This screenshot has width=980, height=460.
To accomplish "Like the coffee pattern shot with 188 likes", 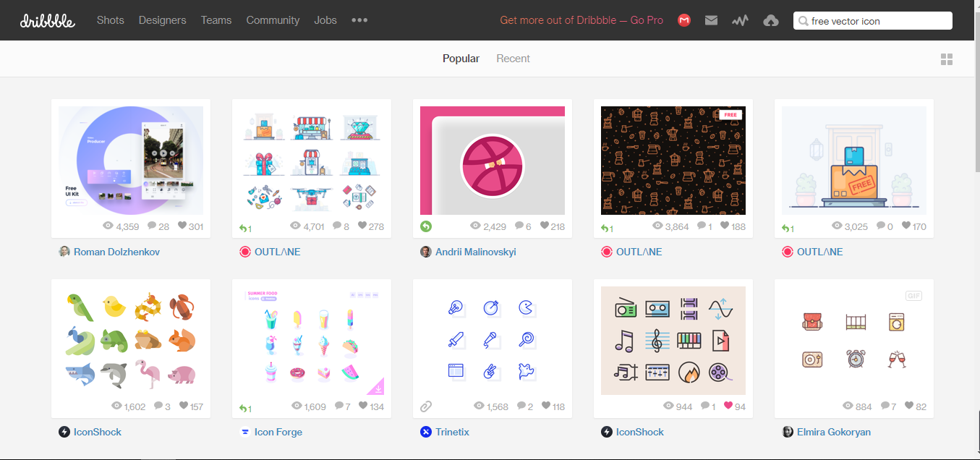I will [724, 226].
